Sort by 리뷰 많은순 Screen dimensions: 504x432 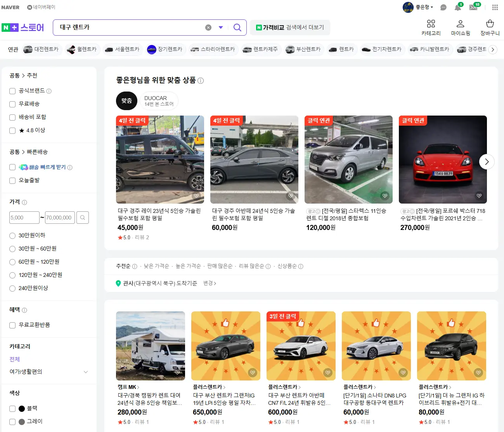pos(251,266)
